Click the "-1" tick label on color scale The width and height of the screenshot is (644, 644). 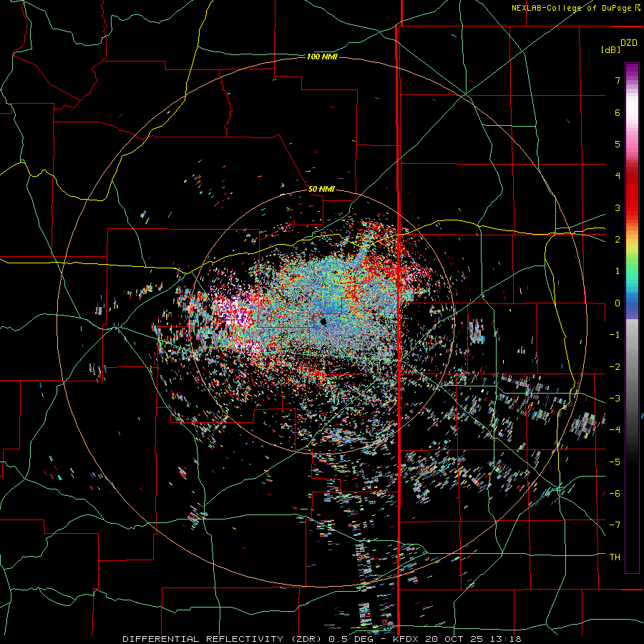(615, 335)
